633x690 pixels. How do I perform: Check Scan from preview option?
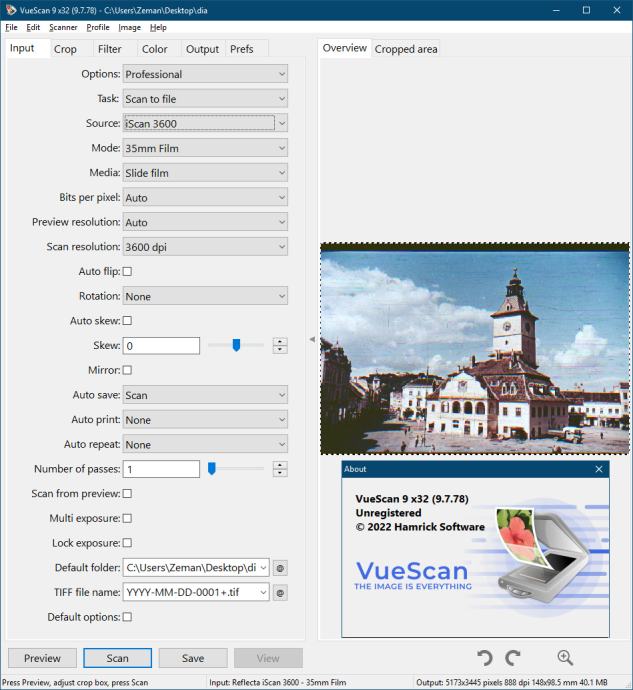tap(127, 494)
